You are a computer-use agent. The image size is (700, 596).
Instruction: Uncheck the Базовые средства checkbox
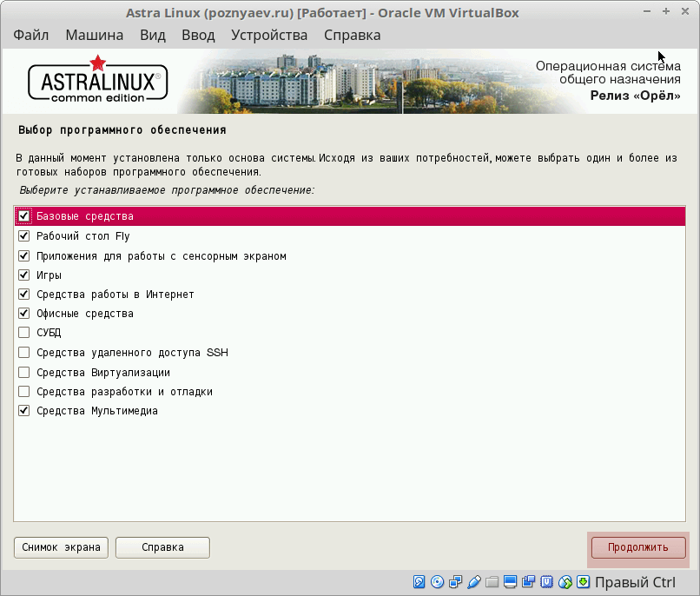24,216
